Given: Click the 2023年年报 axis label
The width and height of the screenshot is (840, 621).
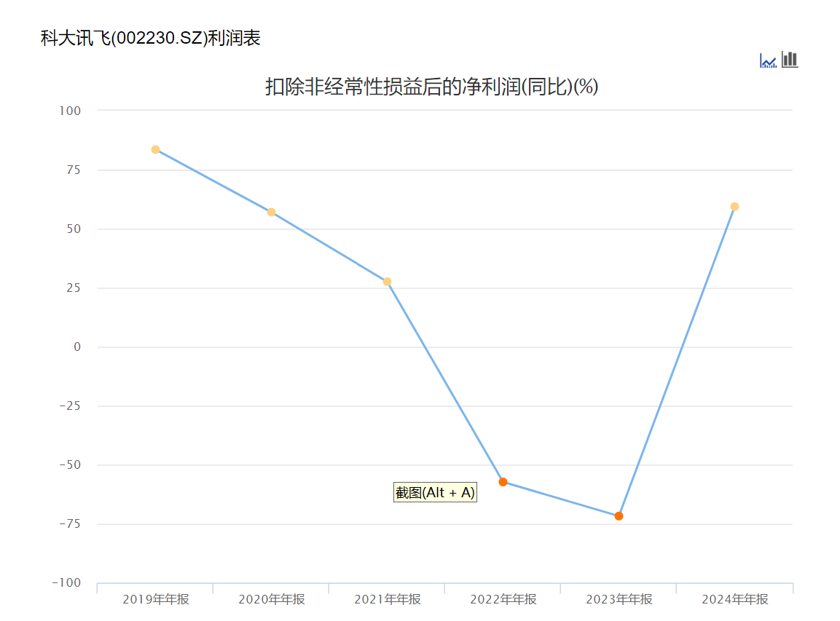Looking at the screenshot, I should click(619, 599).
